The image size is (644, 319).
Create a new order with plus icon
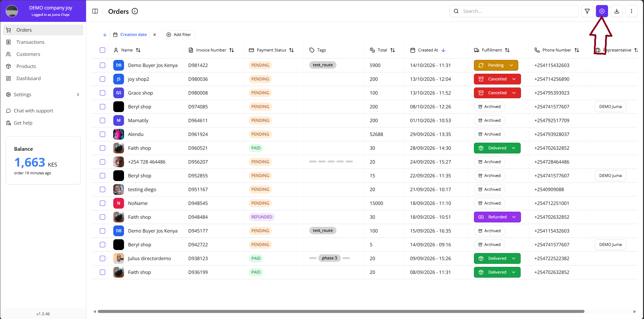[x=602, y=11]
